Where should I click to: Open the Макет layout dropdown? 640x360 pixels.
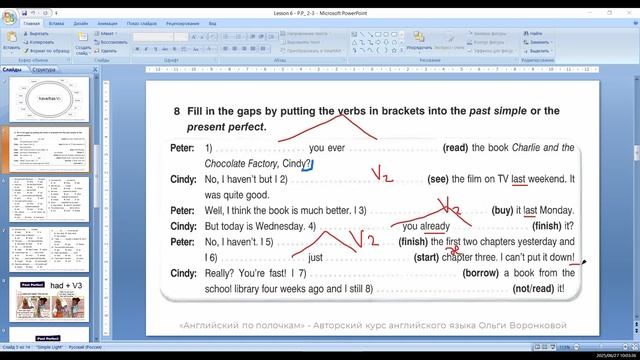pos(105,33)
